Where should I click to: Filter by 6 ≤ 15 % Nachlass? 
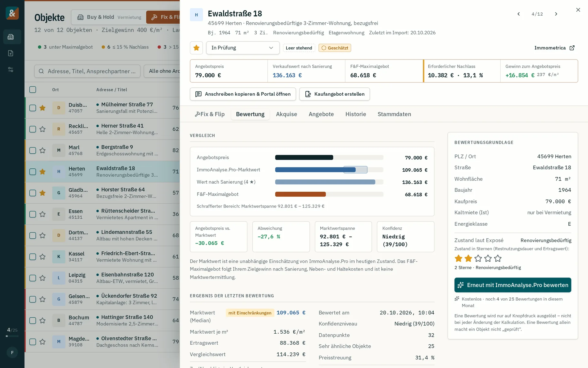[125, 47]
